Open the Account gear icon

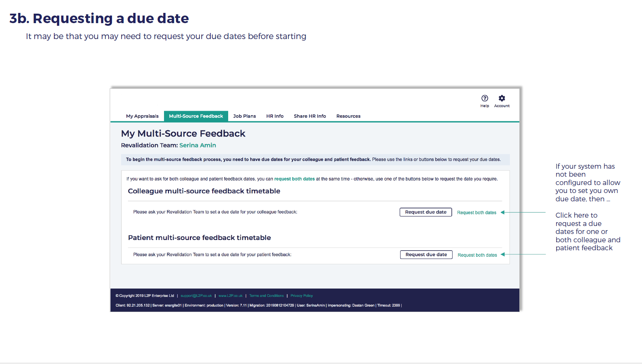[502, 99]
